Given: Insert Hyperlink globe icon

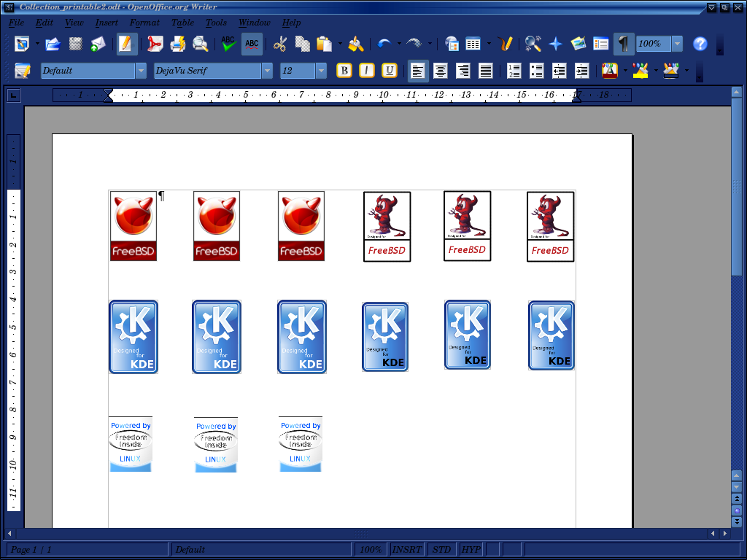Looking at the screenshot, I should tap(451, 44).
